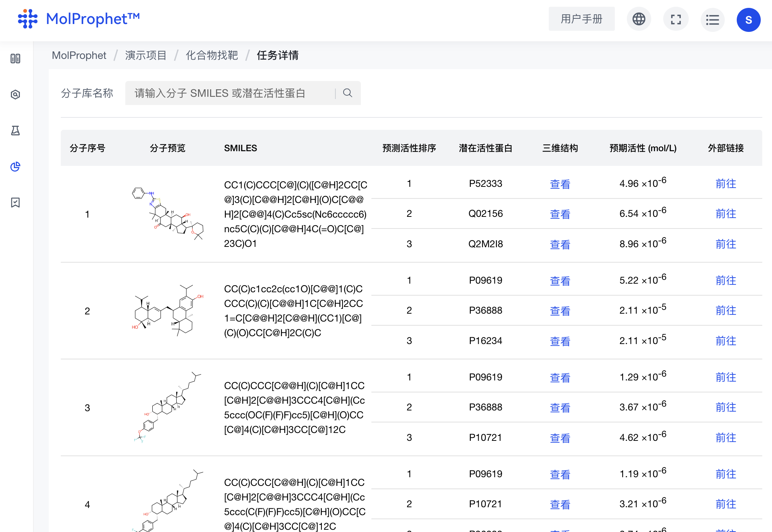Click the 预期活性 (mol/L) column header

pos(643,148)
